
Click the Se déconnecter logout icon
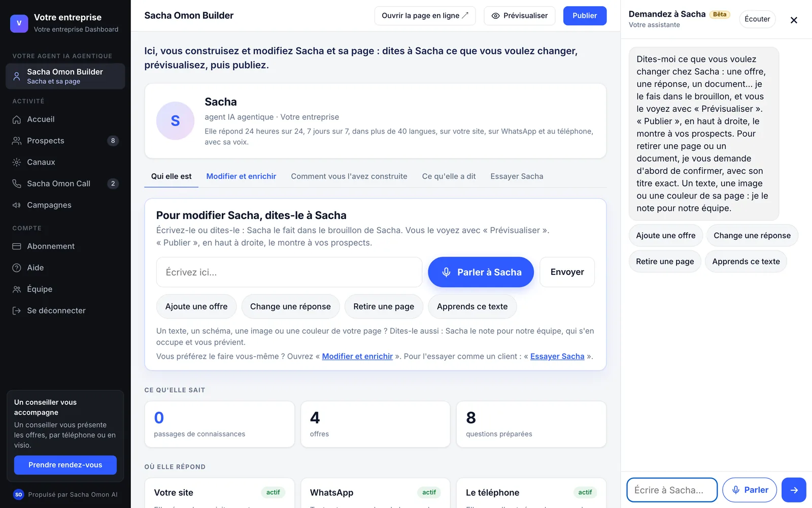(17, 310)
